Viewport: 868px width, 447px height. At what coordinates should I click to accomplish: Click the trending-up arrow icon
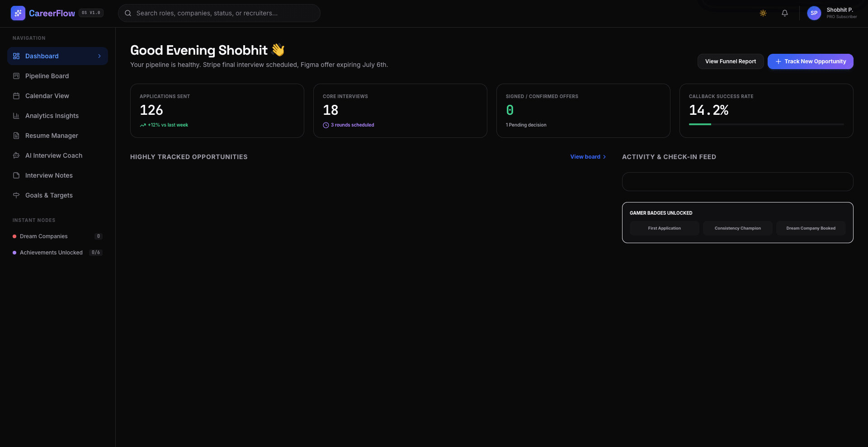pyautogui.click(x=143, y=125)
